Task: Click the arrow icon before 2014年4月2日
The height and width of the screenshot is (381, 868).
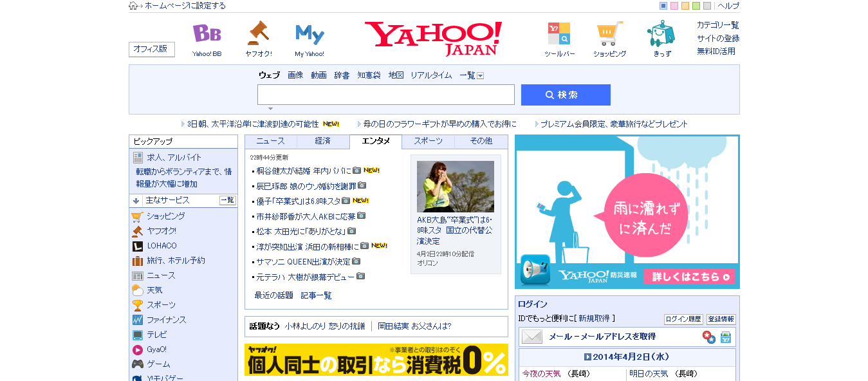Action: pyautogui.click(x=587, y=357)
